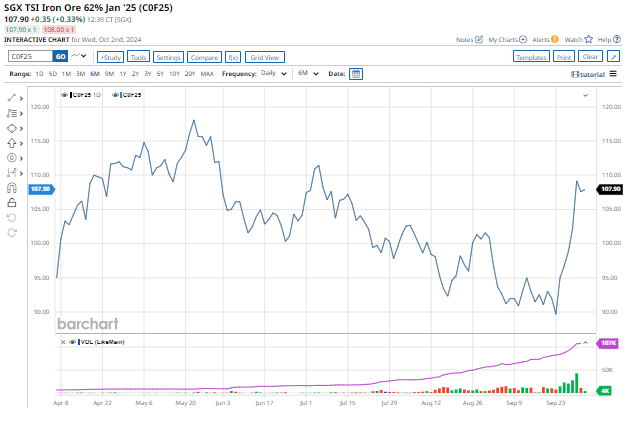Viewport: 632px width, 426px height.
Task: Open the date calendar picker
Action: 356,74
